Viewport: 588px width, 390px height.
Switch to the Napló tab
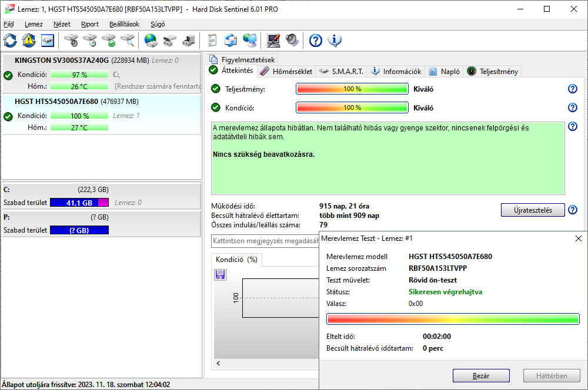[x=445, y=71]
